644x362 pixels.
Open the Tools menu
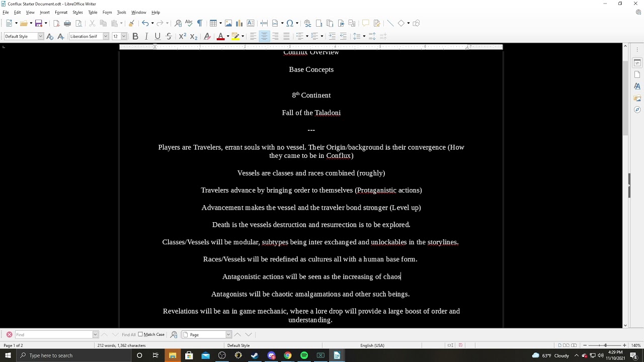point(121,12)
